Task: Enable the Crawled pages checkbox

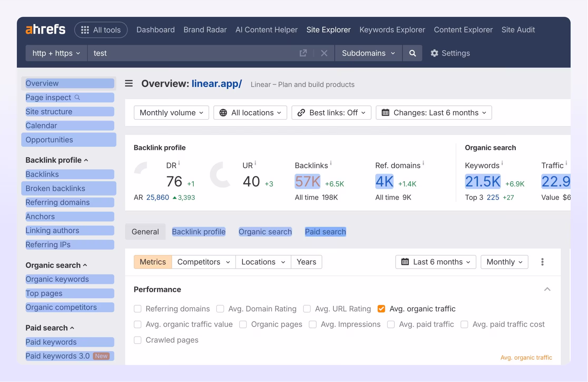Action: pos(138,340)
